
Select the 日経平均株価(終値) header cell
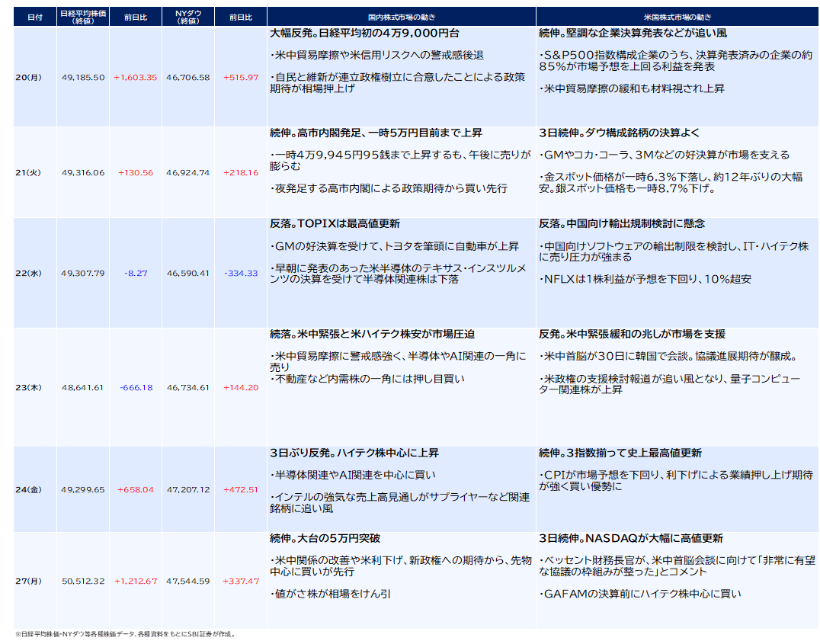tap(83, 17)
